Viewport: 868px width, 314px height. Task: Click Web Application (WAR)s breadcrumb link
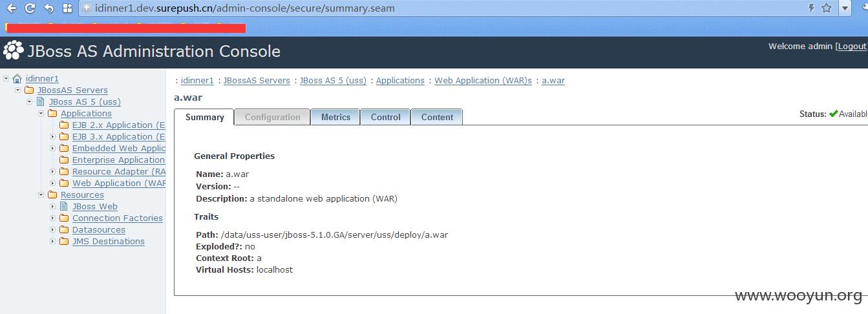click(x=483, y=81)
